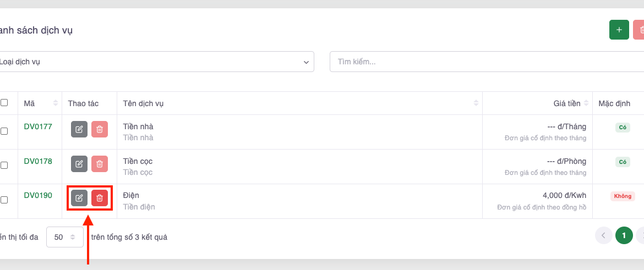Click the Không default badge for Điện

tap(623, 196)
